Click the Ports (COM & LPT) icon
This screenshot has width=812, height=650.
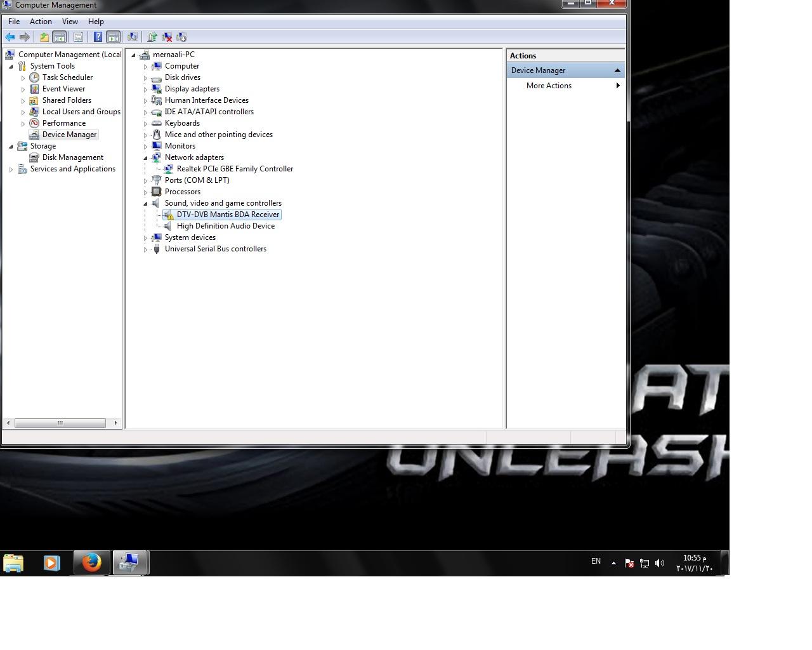coord(157,180)
